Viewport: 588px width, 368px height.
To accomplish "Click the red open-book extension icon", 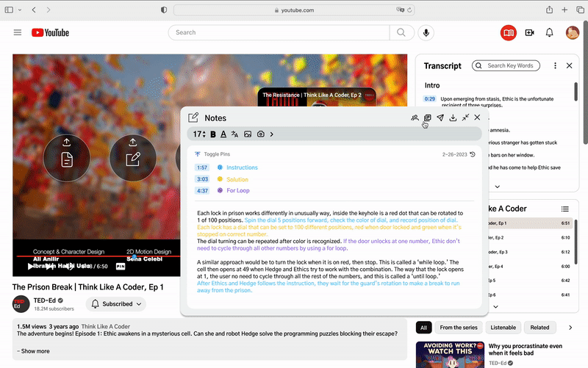I will 509,33.
